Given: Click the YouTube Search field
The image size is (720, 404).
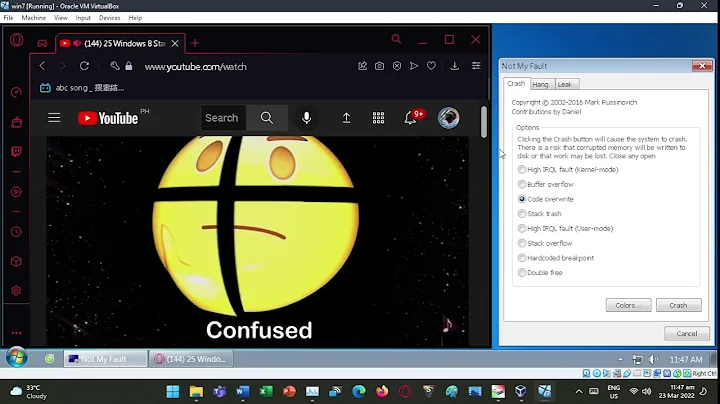Looking at the screenshot, I should 223,118.
